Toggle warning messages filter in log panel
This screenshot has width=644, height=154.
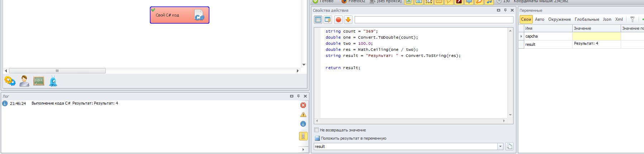(x=303, y=115)
